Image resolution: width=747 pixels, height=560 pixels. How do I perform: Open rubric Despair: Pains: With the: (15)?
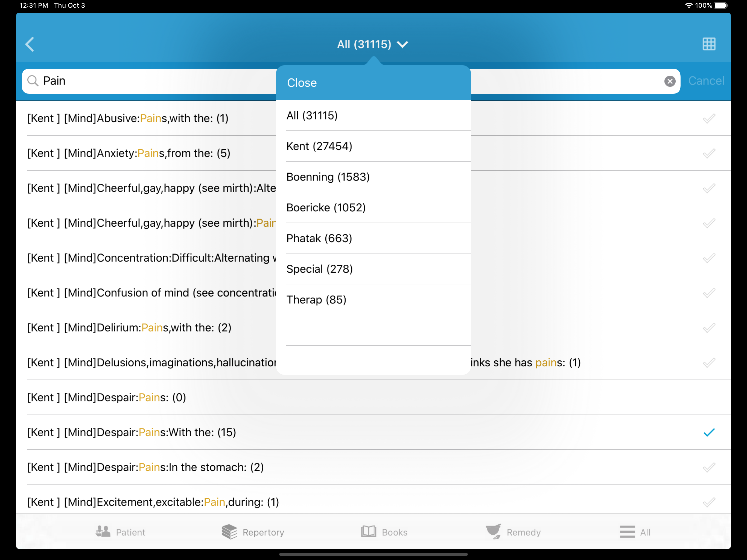(132, 433)
